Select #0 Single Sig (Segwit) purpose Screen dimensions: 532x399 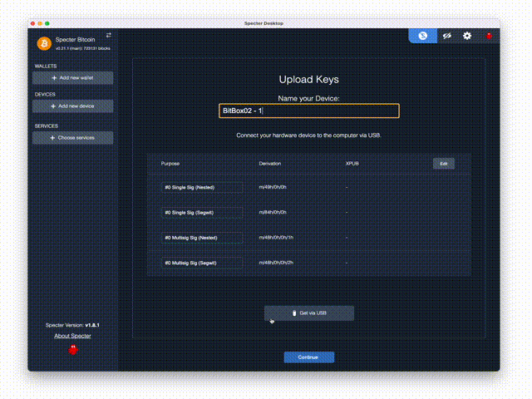click(202, 213)
